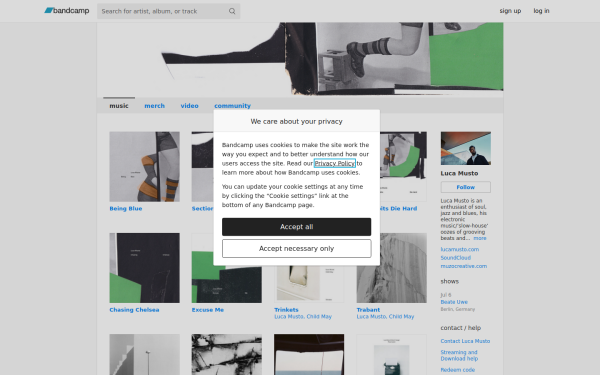Click Contact Luca Musto link
This screenshot has height=375, width=600.
tap(465, 341)
